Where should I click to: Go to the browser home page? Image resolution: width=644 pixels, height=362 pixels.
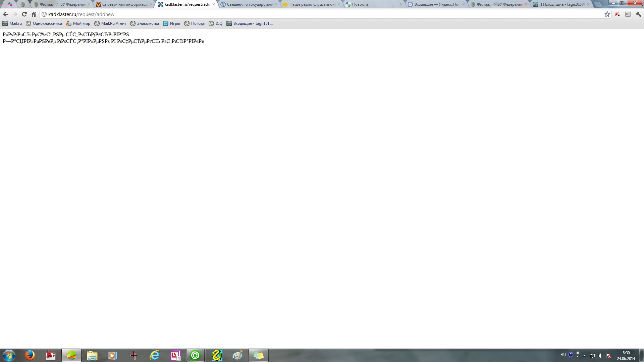tap(34, 14)
